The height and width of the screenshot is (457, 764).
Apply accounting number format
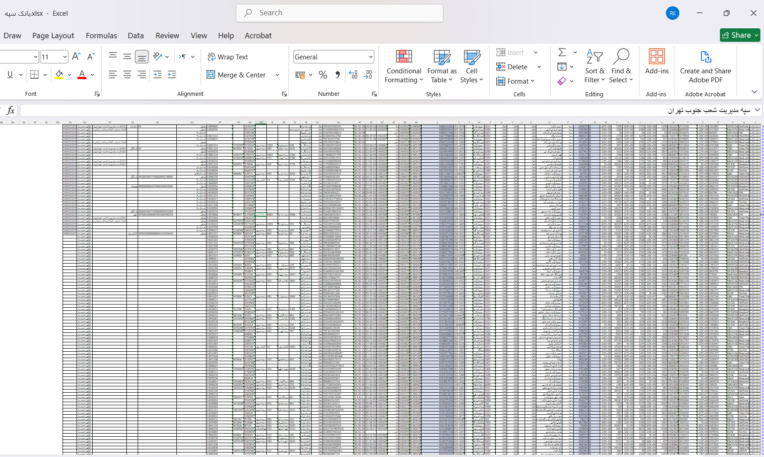tap(300, 75)
